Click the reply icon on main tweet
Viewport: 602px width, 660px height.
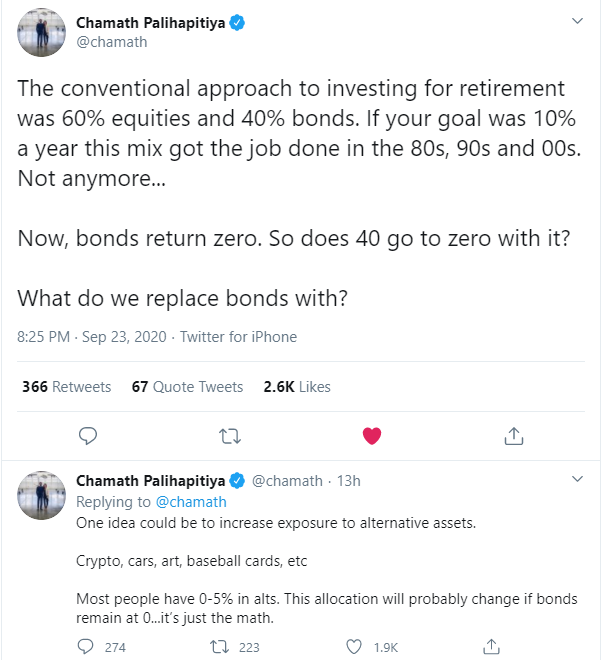[x=88, y=436]
